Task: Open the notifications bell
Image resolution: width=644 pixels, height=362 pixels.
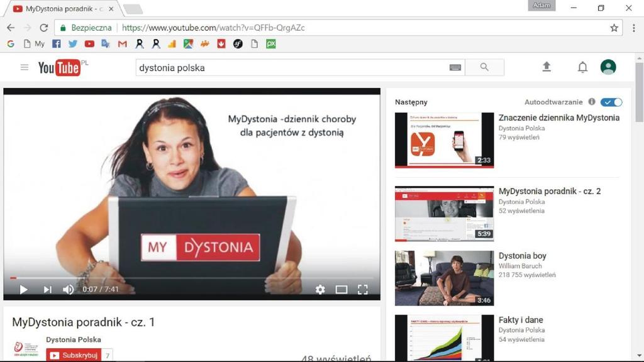Action: click(x=582, y=67)
